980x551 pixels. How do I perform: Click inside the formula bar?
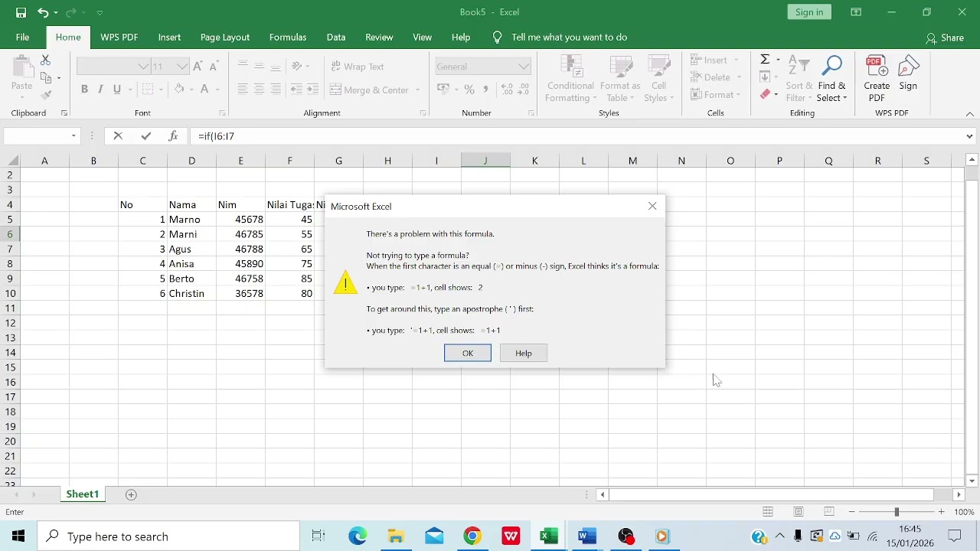coord(578,136)
